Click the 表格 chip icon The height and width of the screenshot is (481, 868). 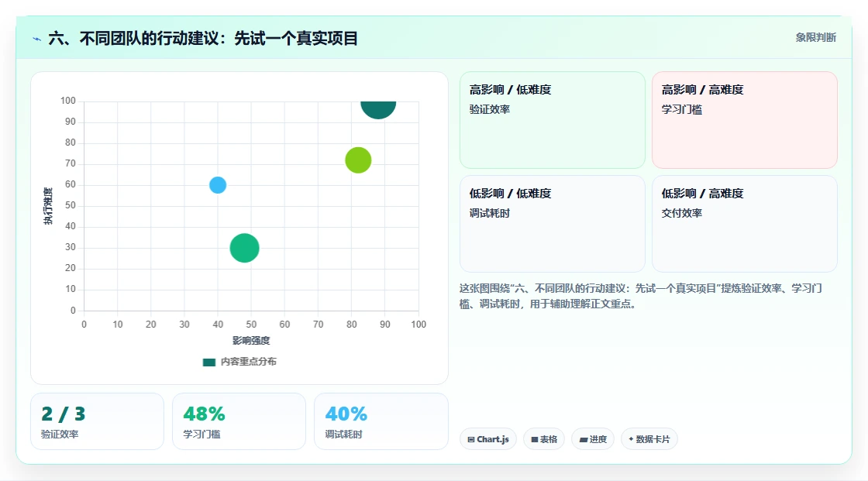[534, 439]
